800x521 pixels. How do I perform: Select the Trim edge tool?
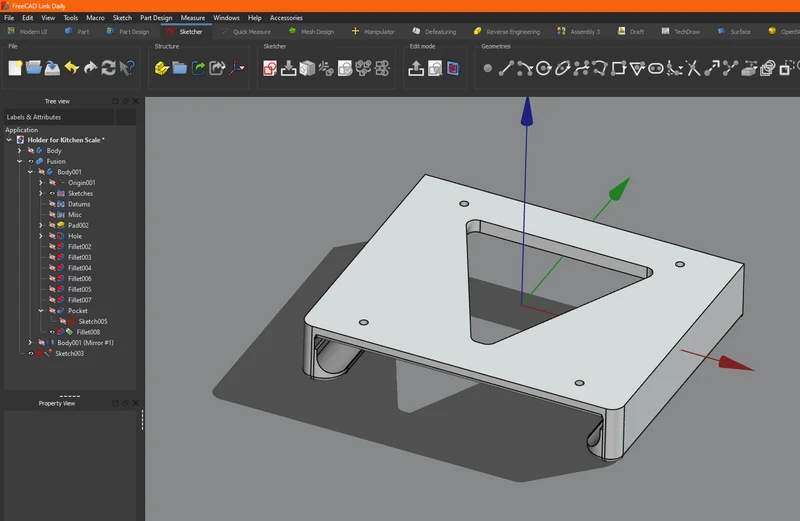[693, 68]
